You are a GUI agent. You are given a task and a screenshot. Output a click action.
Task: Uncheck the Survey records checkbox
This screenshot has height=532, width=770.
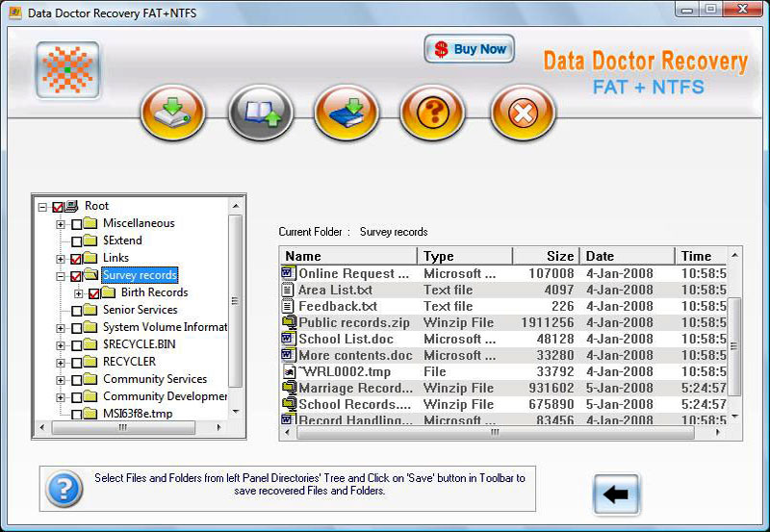[x=76, y=276]
